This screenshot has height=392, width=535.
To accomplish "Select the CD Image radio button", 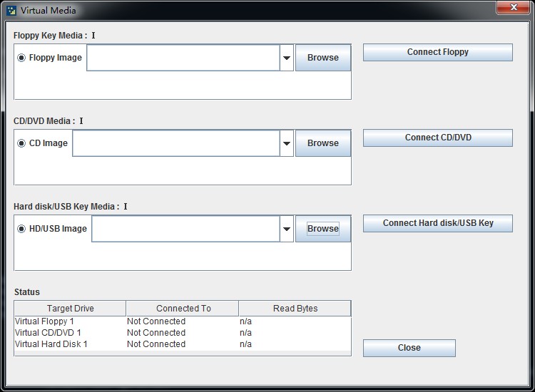I will [x=21, y=143].
